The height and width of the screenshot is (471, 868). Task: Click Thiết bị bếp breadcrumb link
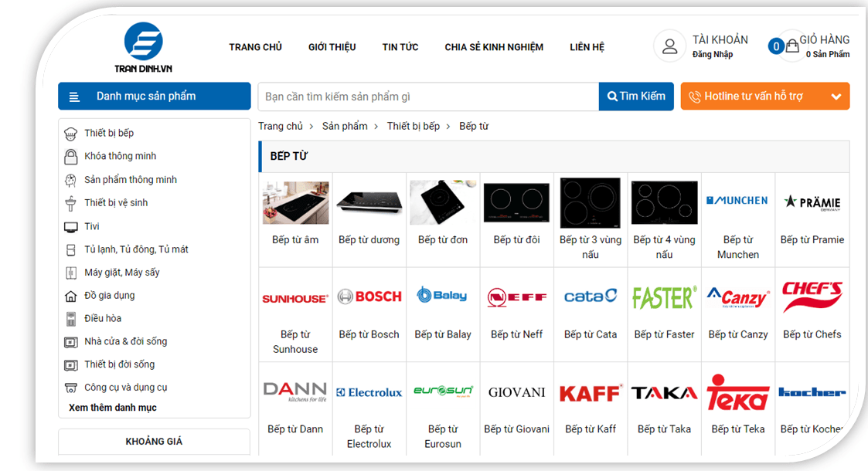[413, 126]
